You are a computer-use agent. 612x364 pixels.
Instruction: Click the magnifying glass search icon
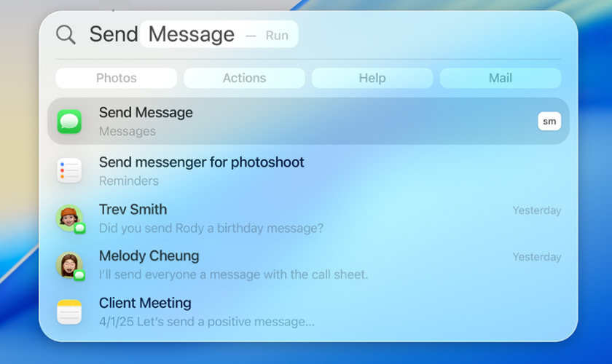[66, 35]
